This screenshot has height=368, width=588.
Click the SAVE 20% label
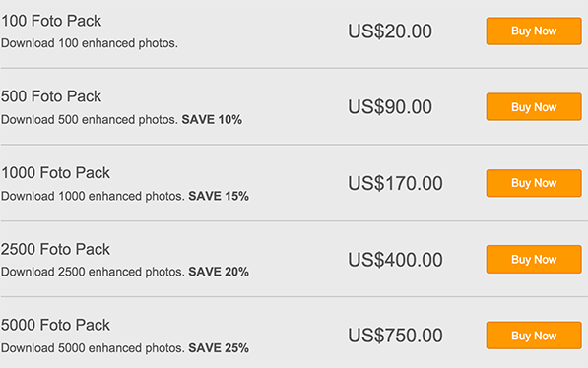click(219, 272)
